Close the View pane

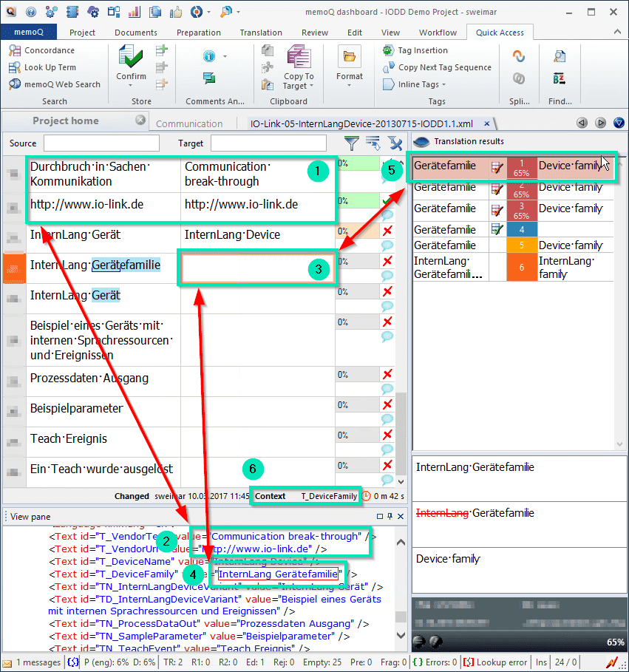click(401, 517)
